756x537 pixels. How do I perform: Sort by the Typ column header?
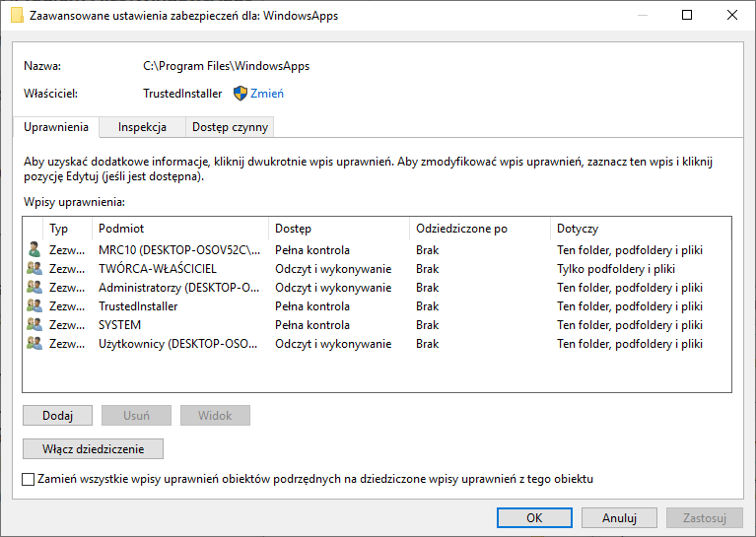point(67,229)
